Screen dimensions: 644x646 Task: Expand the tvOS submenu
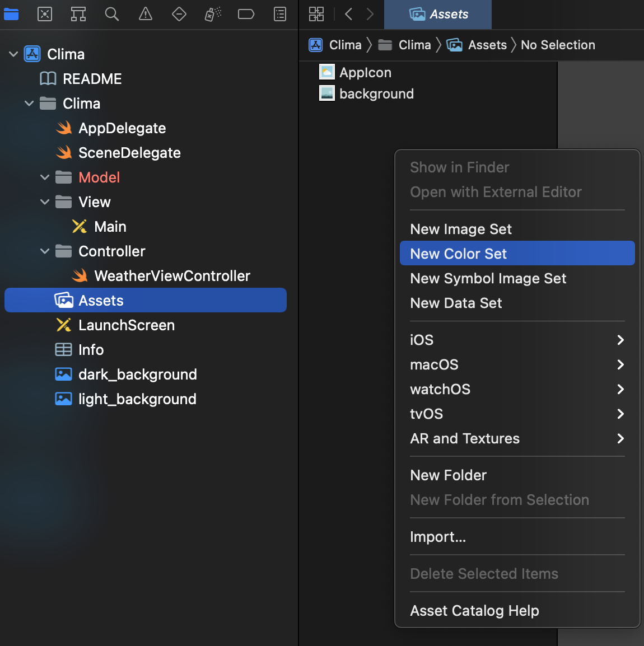[517, 414]
